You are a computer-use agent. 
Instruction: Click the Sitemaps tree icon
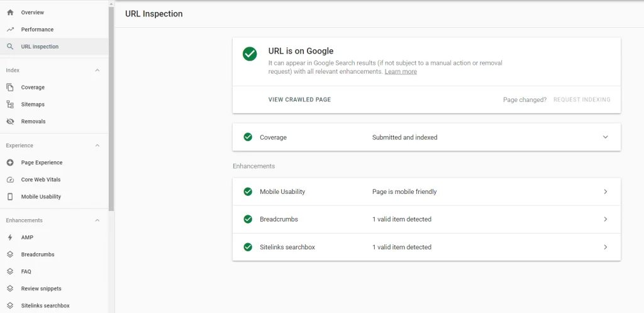click(x=10, y=105)
